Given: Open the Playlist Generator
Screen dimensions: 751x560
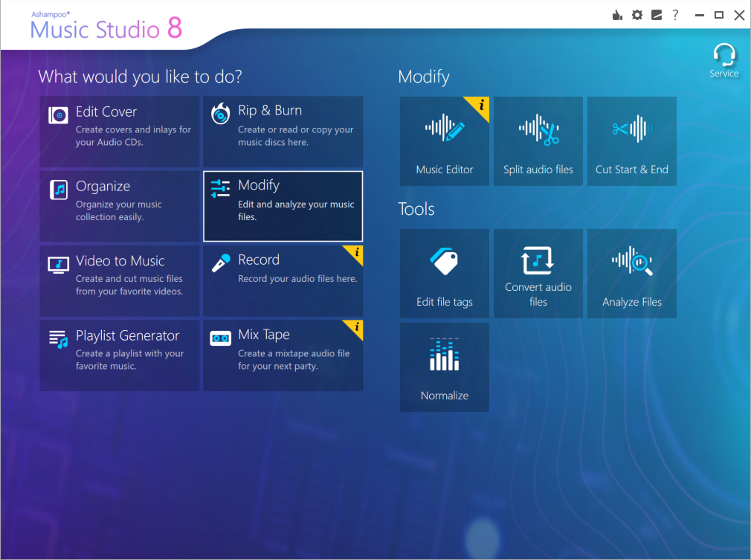Looking at the screenshot, I should [119, 355].
